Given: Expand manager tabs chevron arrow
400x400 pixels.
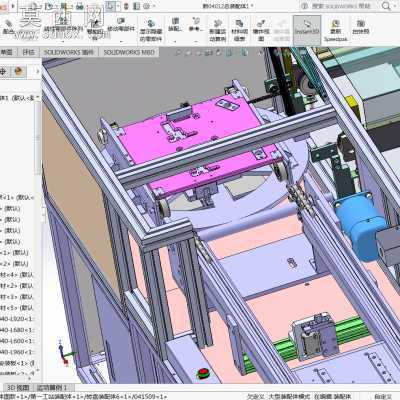Looking at the screenshot, I should pos(37,71).
